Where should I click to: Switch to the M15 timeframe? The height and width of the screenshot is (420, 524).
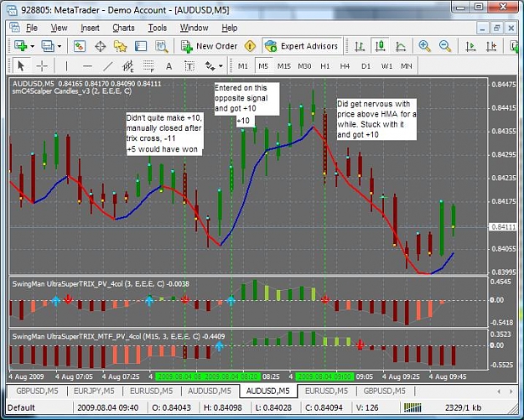(x=284, y=66)
